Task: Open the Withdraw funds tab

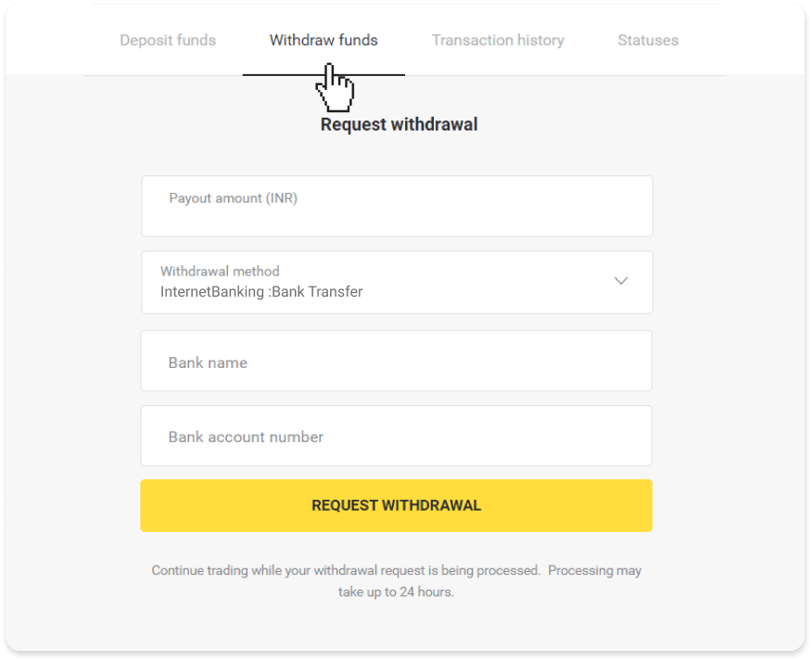Action: click(323, 40)
